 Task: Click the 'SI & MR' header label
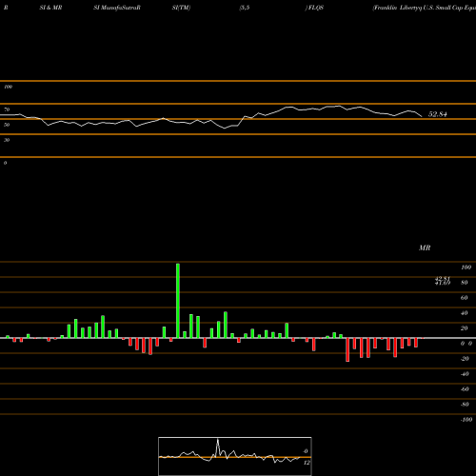click(50, 8)
